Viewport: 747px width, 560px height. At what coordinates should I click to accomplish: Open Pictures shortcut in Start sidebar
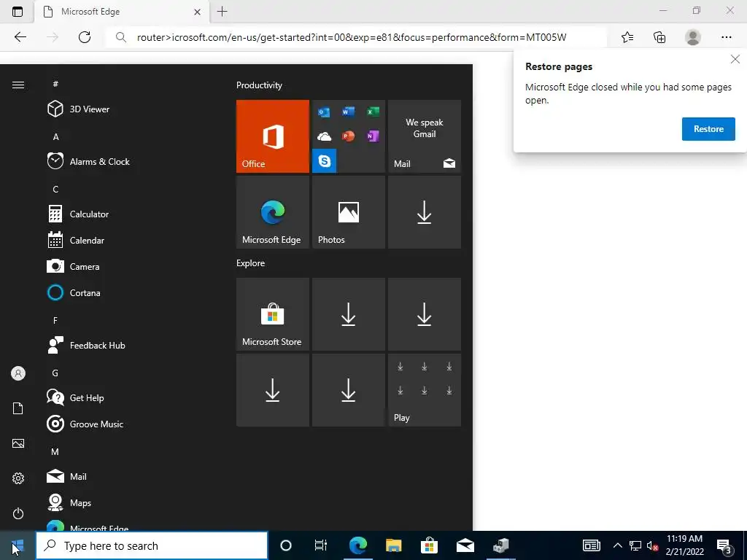point(18,443)
